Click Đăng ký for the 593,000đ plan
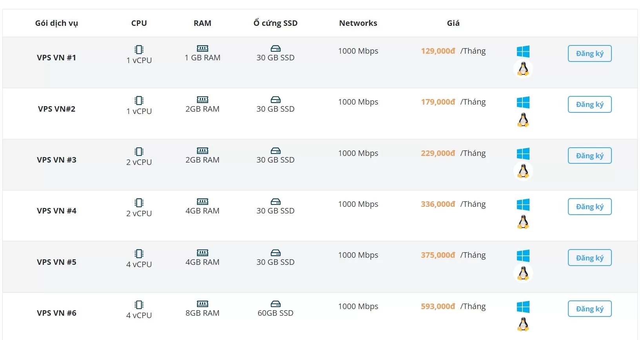The image size is (644, 340). click(589, 309)
